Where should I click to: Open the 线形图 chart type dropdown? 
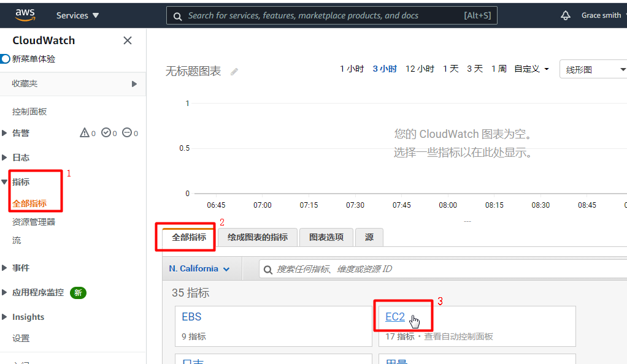(x=593, y=69)
